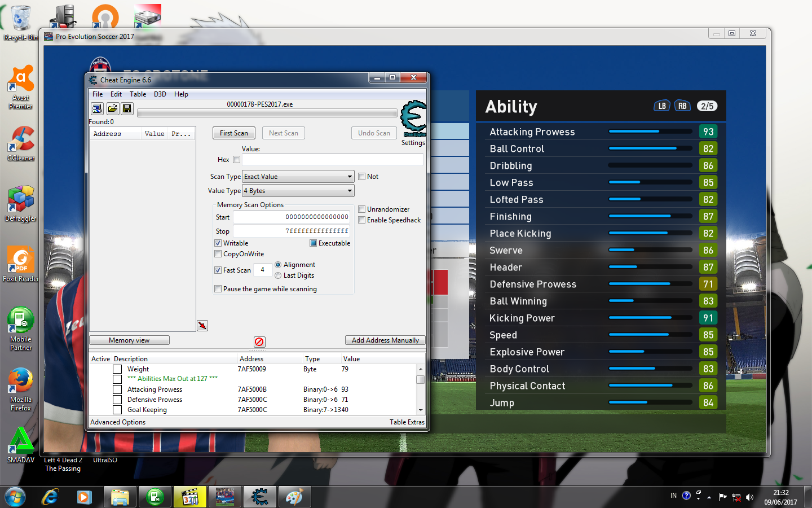Click the volume speaker tray icon
The width and height of the screenshot is (812, 508).
[749, 497]
